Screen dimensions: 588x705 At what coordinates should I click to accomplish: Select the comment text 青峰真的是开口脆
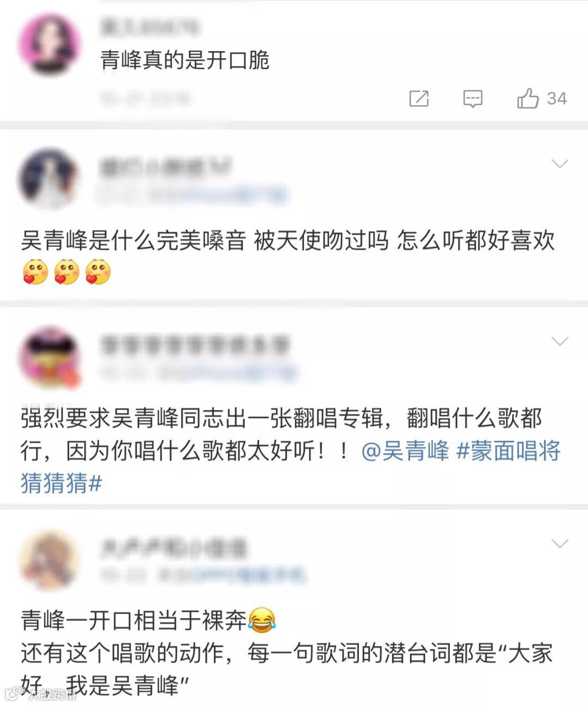185,60
